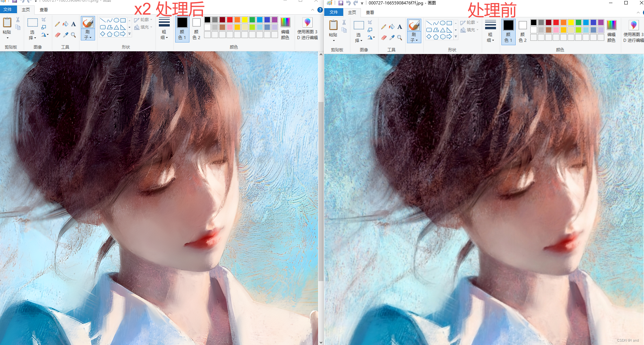
Task: Open Quick Access Toolbar customize arrow, right window
Action: pyautogui.click(x=362, y=3)
